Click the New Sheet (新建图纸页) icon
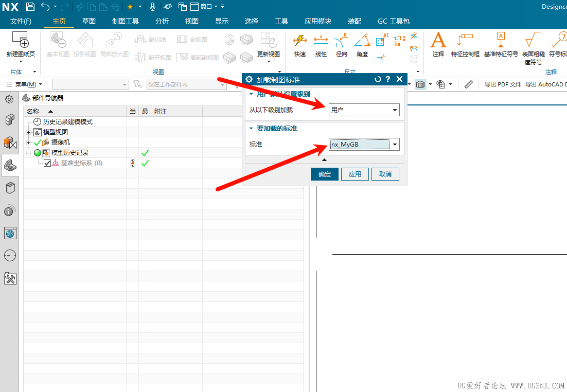Screen dimensions: 567x392 point(21,40)
